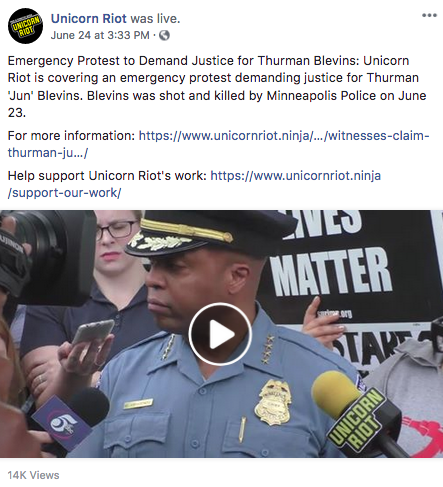Click the Unicorn Riot profile avatar
443x487 pixels.
click(25, 26)
